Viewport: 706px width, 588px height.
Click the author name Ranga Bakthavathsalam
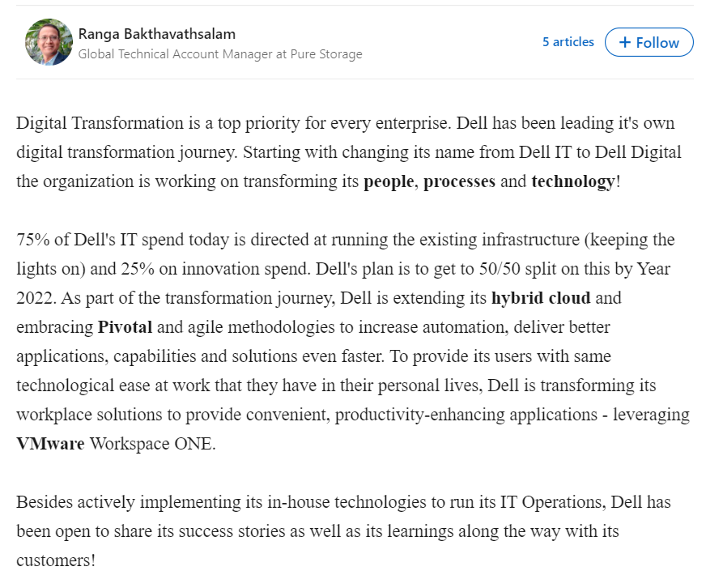[x=157, y=34]
